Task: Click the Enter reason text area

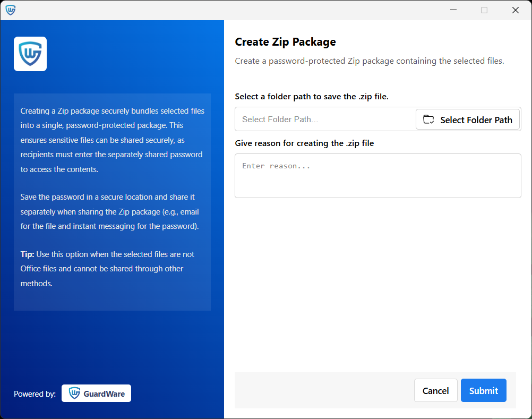Action: (x=377, y=175)
